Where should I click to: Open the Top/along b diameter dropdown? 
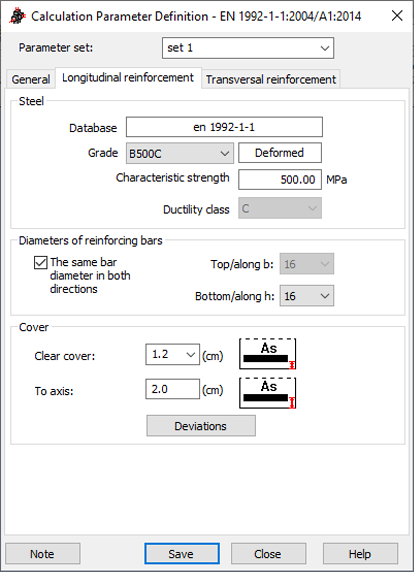pyautogui.click(x=307, y=264)
